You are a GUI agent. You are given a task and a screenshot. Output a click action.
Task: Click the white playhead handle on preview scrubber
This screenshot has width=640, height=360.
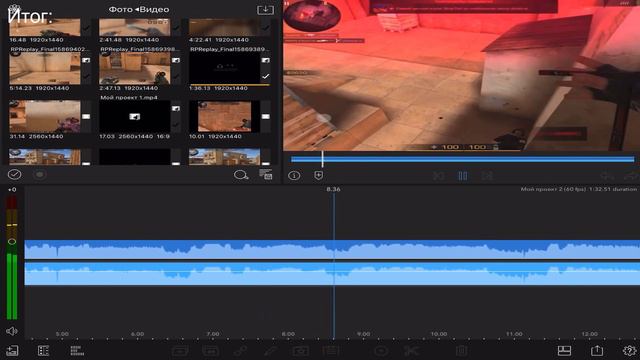(x=322, y=159)
